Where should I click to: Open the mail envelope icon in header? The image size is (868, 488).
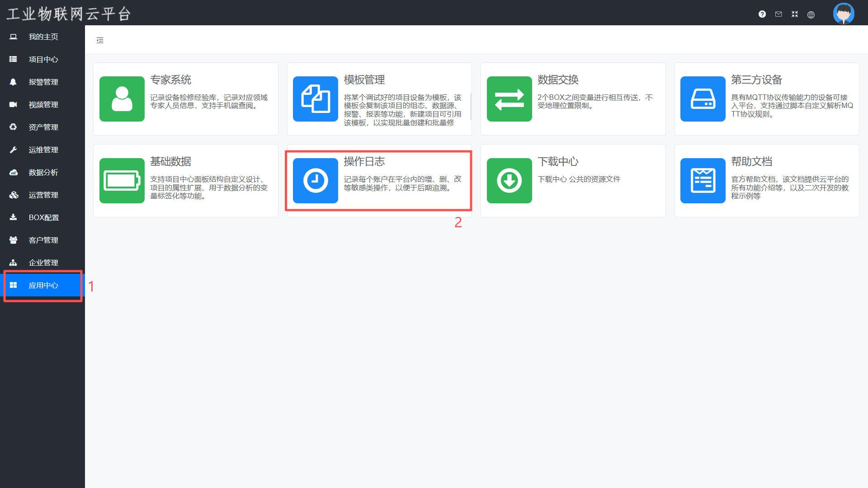click(x=778, y=14)
